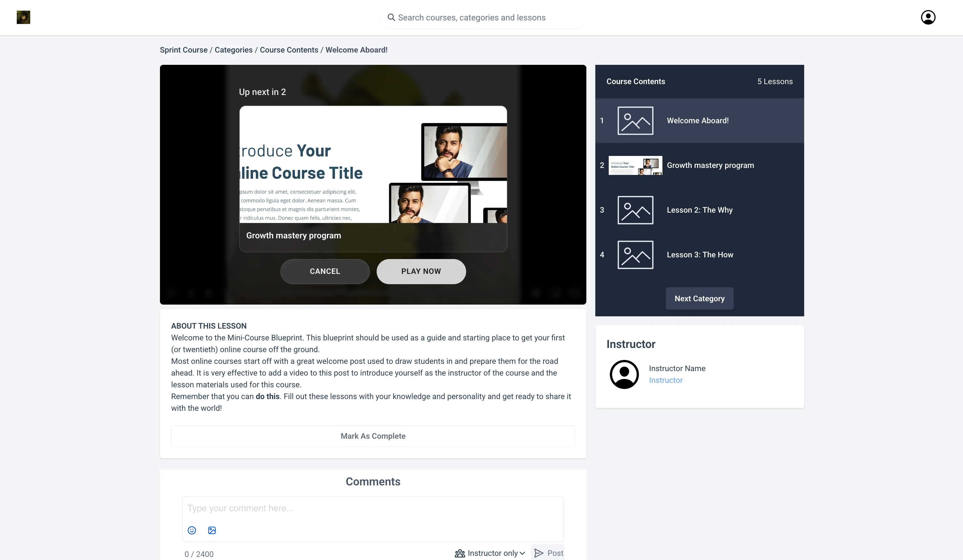Navigate to Sprint Course via the breadcrumb

183,50
